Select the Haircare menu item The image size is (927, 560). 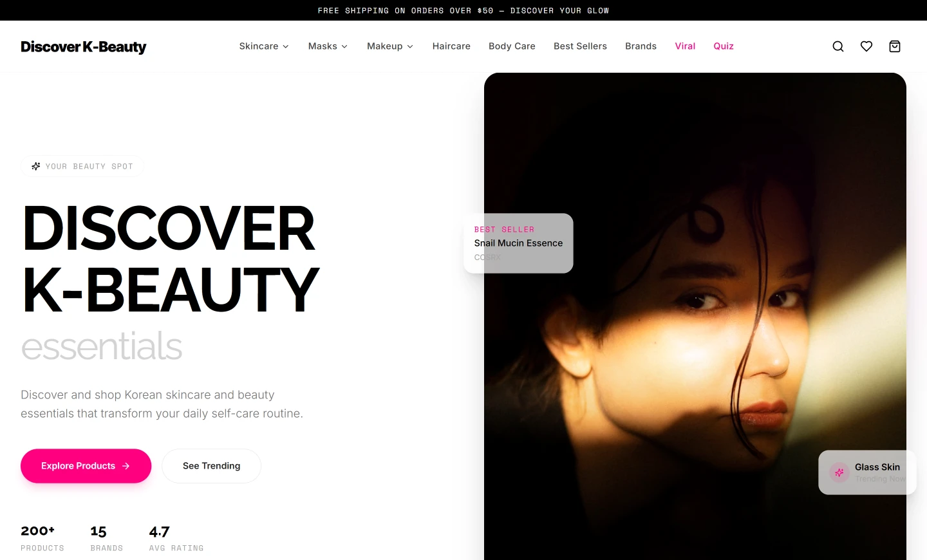pos(451,46)
